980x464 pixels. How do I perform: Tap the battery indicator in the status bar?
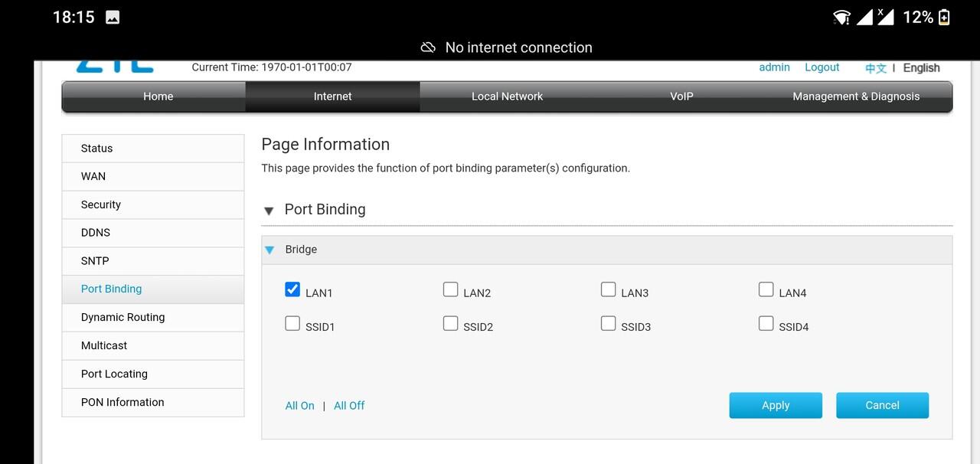pos(945,16)
